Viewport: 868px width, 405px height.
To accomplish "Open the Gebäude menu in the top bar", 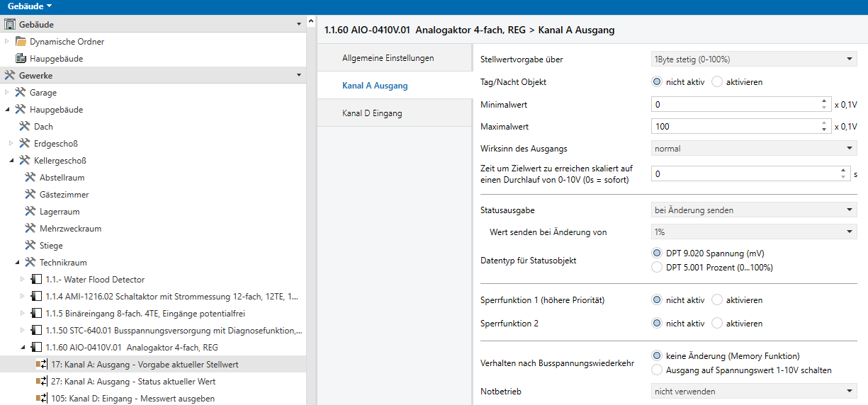I will pyautogui.click(x=30, y=6).
